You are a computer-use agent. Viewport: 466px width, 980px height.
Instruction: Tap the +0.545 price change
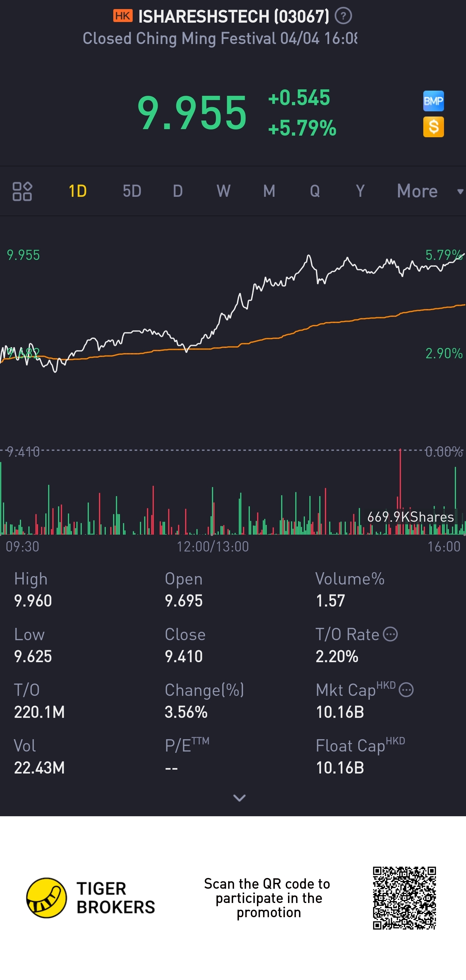coord(299,98)
